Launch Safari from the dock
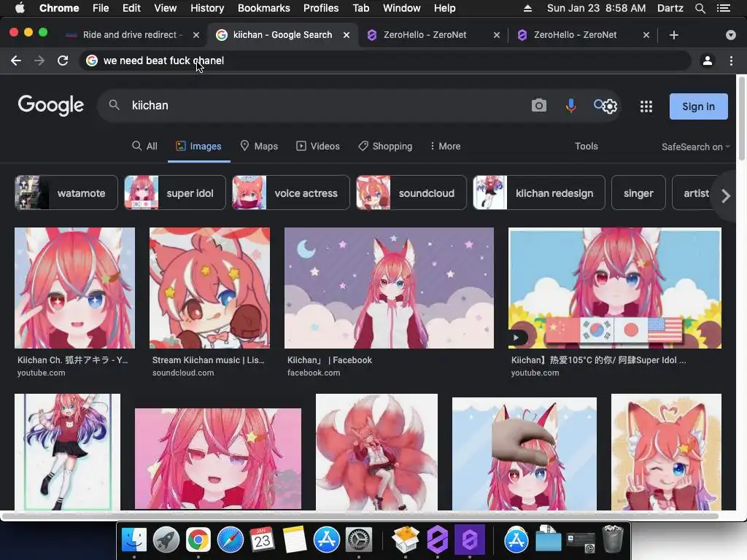The height and width of the screenshot is (560, 747). pyautogui.click(x=230, y=540)
